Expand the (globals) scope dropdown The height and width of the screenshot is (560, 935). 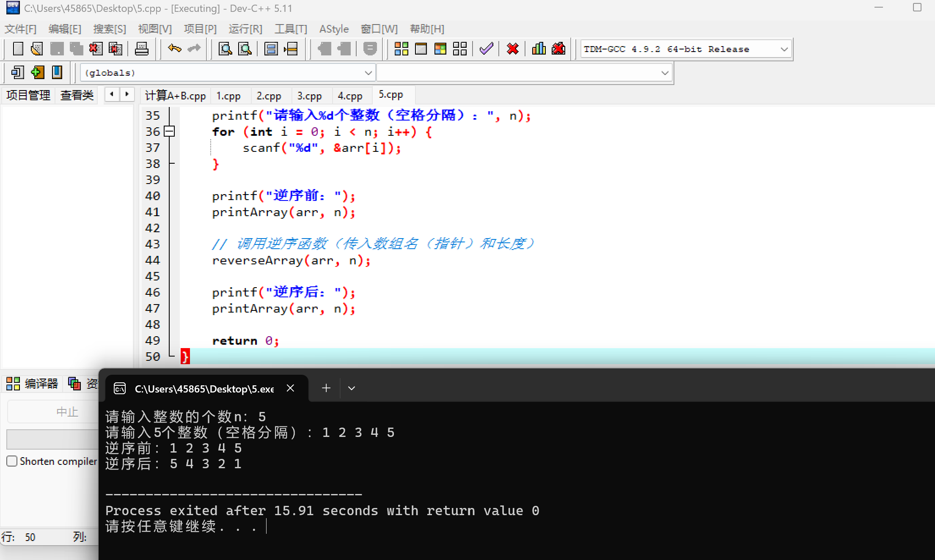point(368,73)
